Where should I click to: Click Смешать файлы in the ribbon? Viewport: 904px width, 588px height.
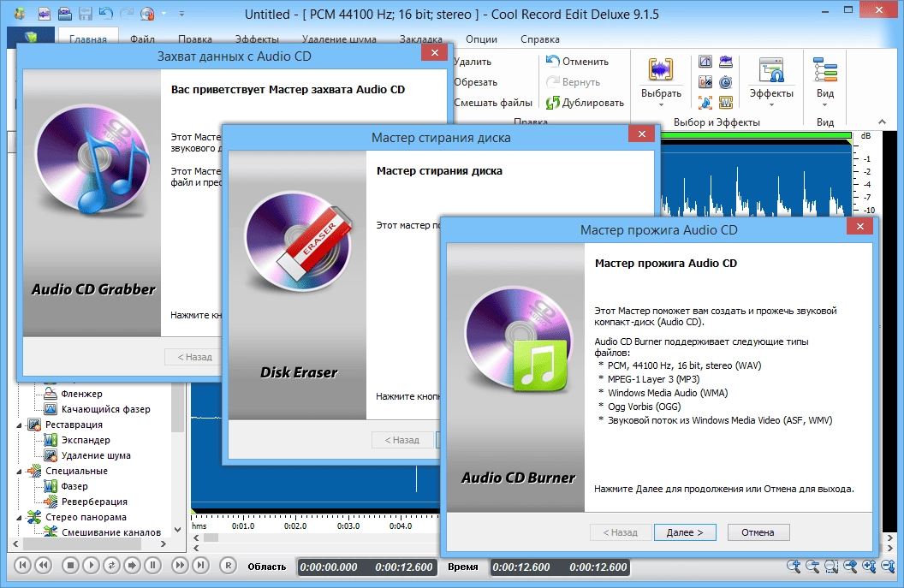493,103
